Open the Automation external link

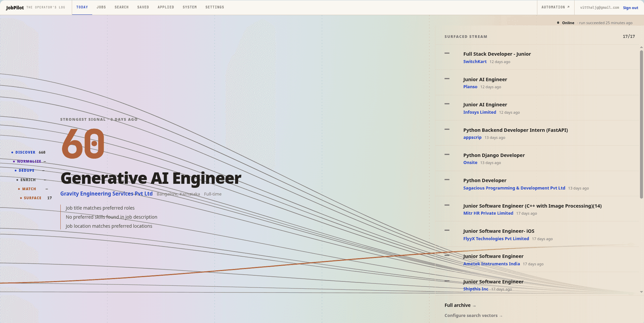coord(555,7)
